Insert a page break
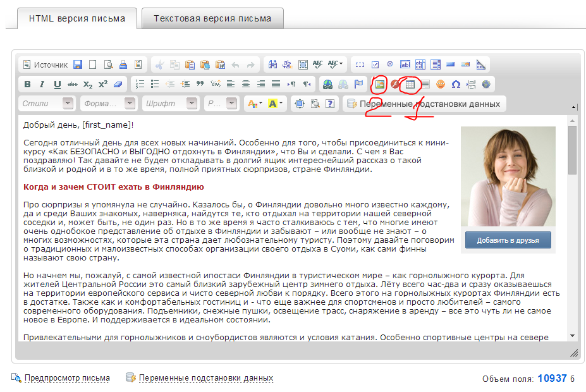 (471, 84)
